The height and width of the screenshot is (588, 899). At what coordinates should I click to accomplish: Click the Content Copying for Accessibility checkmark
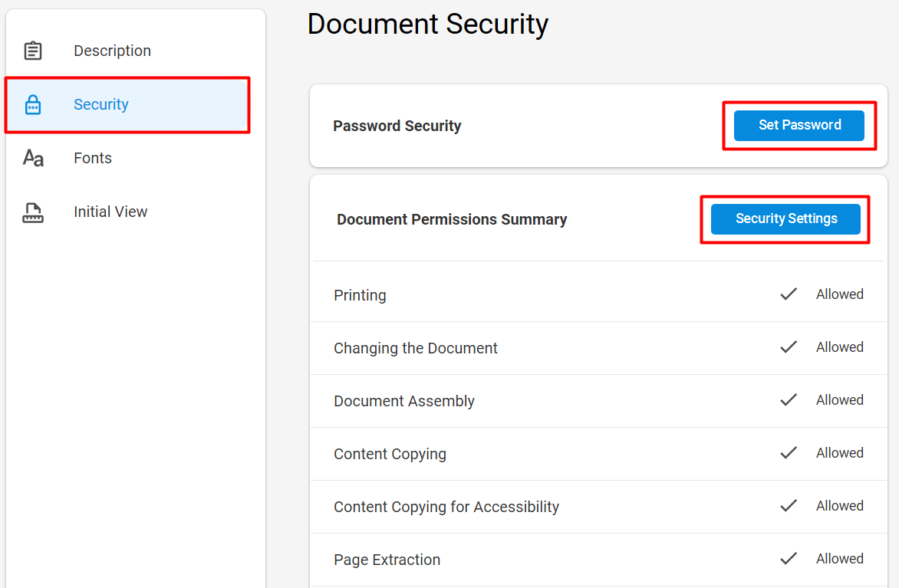[789, 505]
